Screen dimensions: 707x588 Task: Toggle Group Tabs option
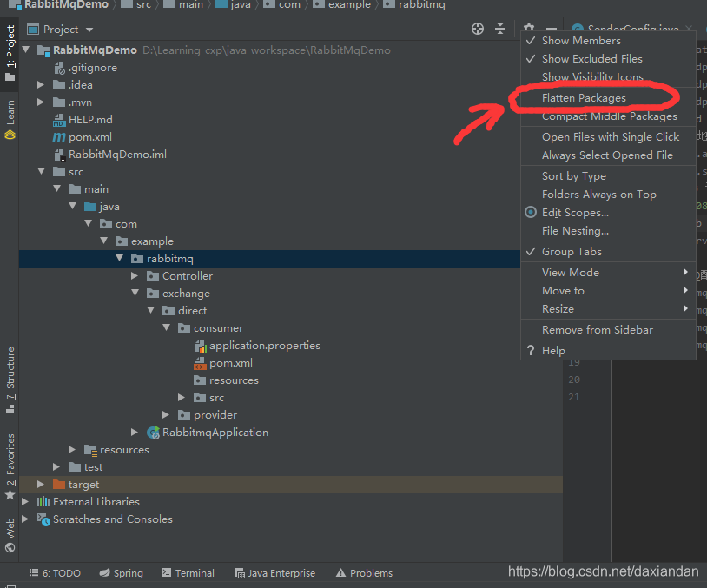(x=608, y=252)
